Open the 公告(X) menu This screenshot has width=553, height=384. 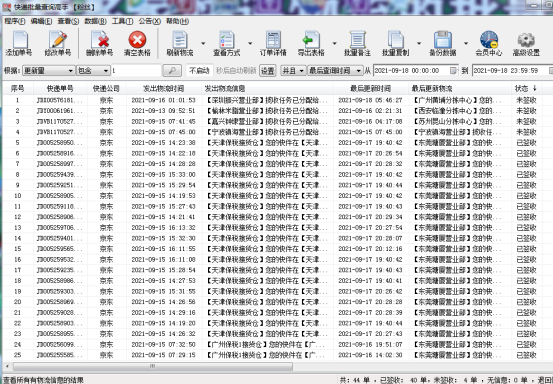tap(150, 21)
